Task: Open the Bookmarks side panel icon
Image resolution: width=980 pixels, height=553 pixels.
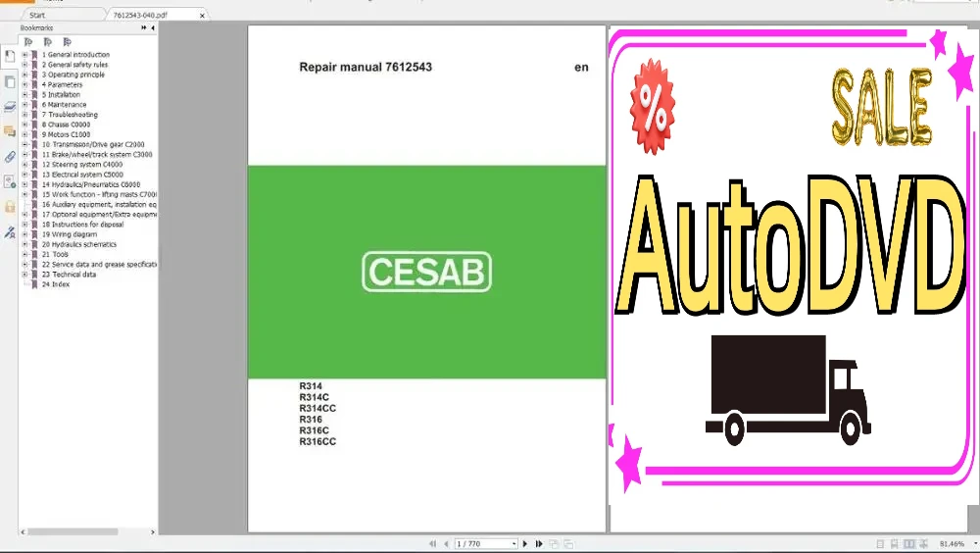Action: click(x=10, y=56)
